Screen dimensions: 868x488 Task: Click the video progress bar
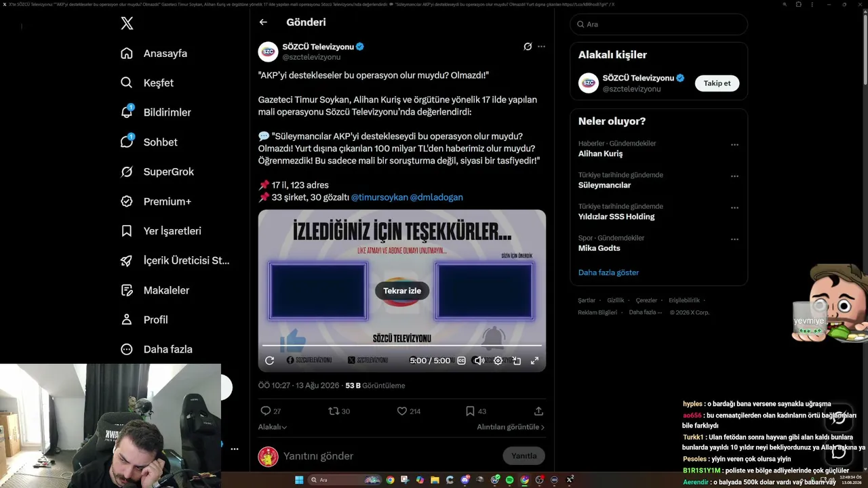tap(402, 346)
